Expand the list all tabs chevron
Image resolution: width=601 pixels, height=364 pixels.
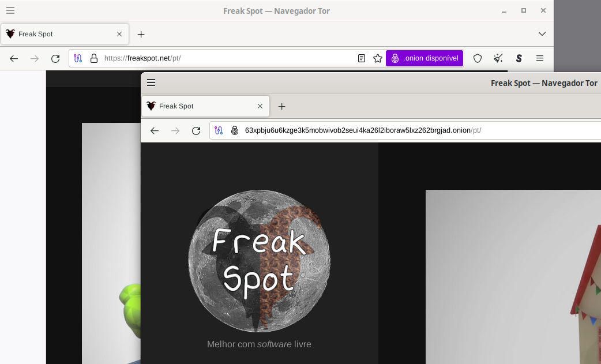click(542, 34)
